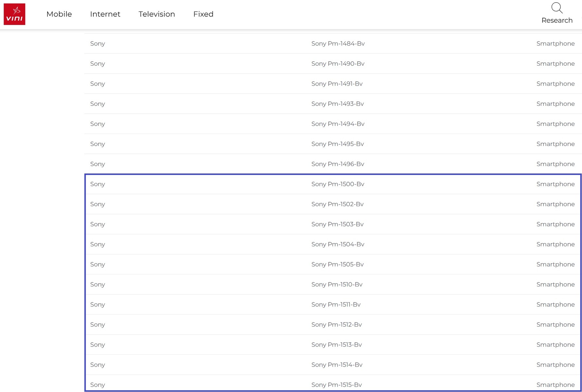Open the Research magnifying glass icon
582x392 pixels.
tap(557, 8)
